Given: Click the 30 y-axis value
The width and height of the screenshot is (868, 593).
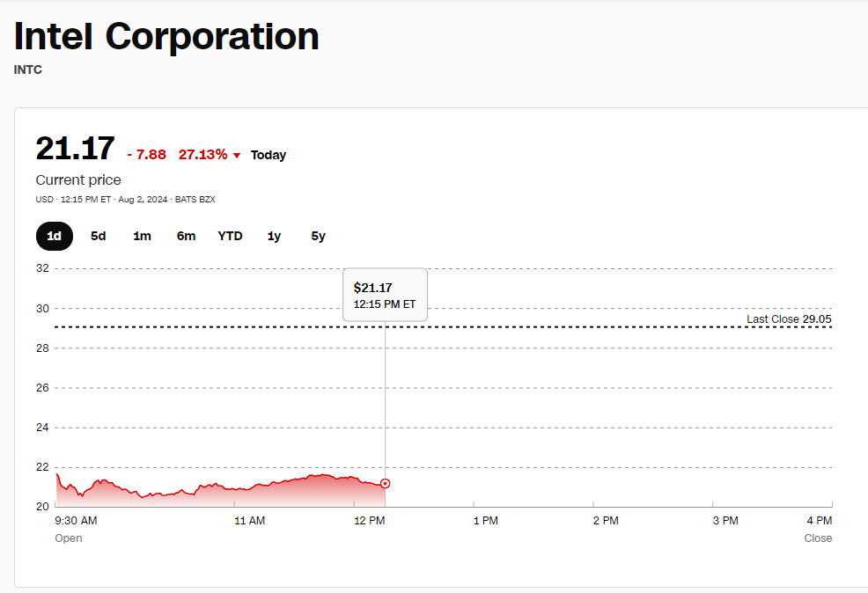Looking at the screenshot, I should [42, 309].
